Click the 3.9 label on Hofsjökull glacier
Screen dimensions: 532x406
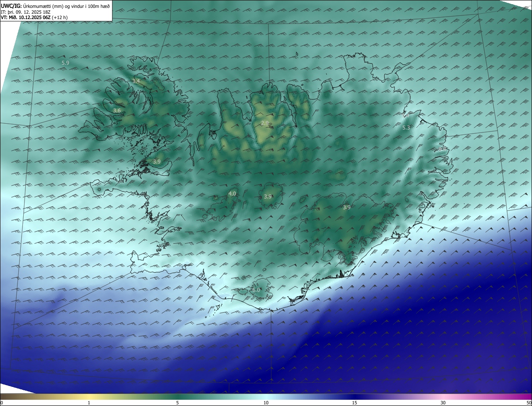click(x=268, y=196)
